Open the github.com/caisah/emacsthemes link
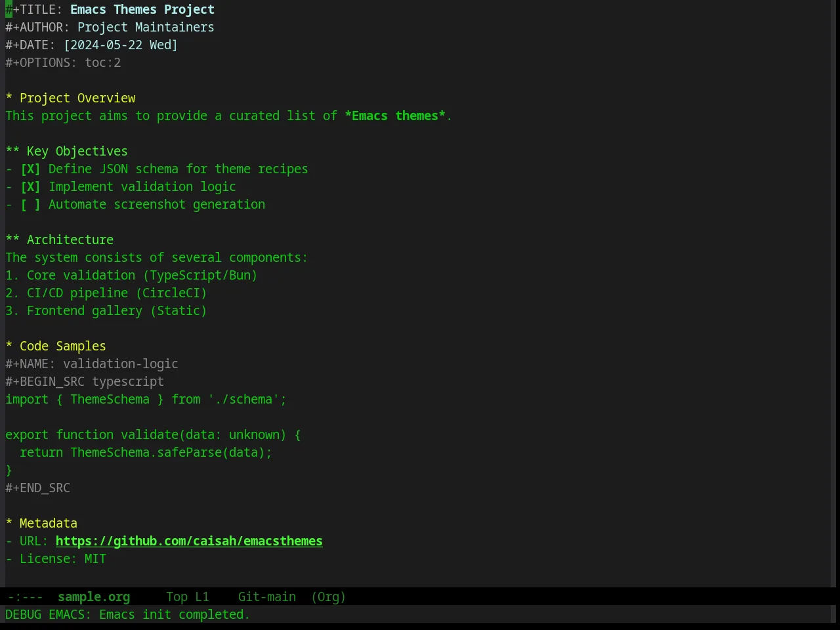Viewport: 840px width, 630px height. (x=189, y=541)
